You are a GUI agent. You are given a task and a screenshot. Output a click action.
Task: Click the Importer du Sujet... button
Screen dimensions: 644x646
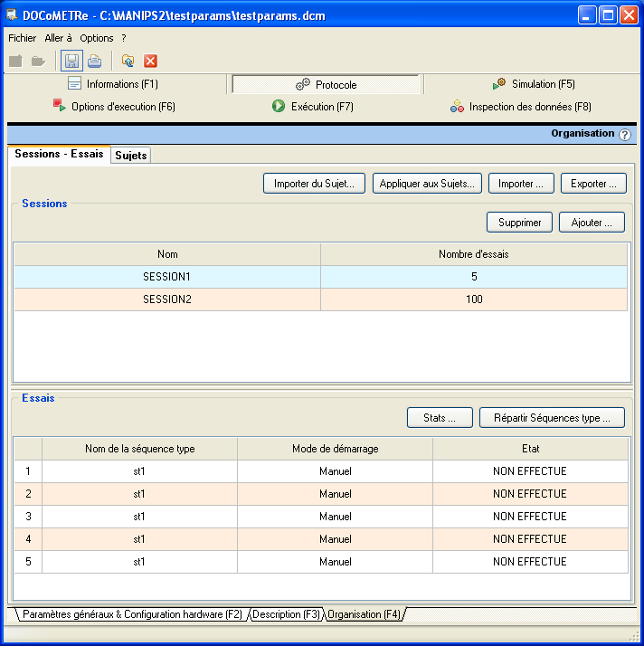314,184
